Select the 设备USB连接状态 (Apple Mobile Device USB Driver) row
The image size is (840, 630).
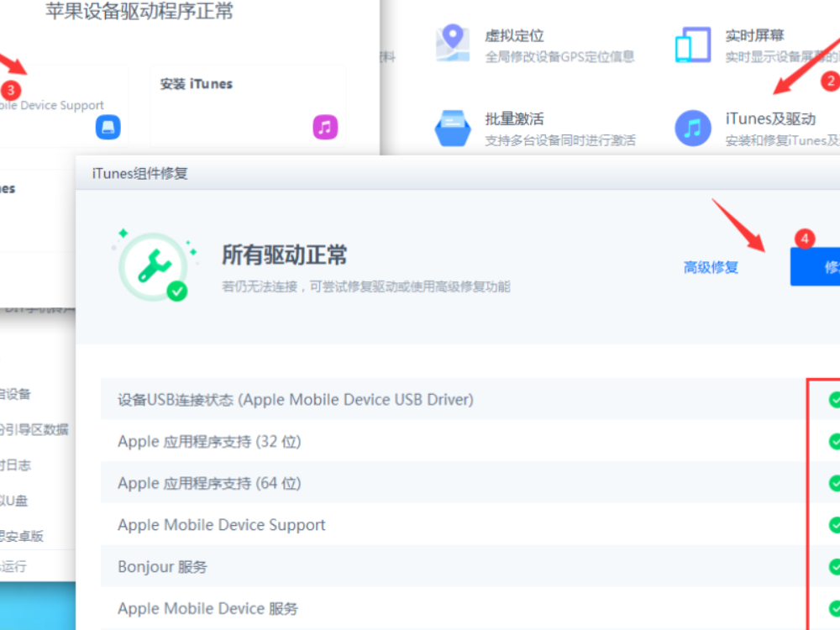point(470,400)
